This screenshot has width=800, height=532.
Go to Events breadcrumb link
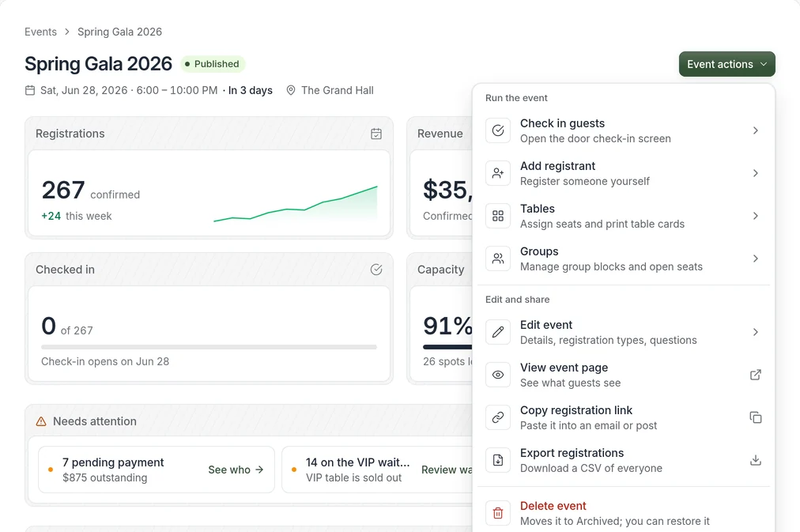tap(41, 32)
